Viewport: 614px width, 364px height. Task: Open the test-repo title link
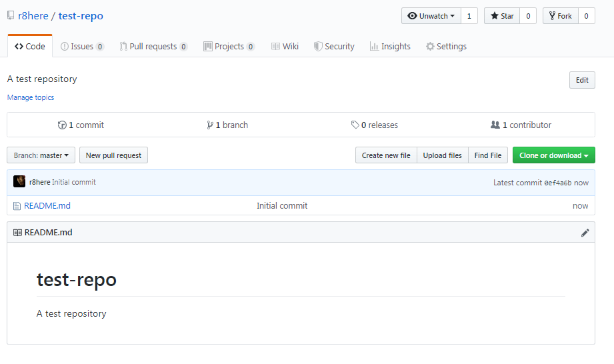(81, 15)
